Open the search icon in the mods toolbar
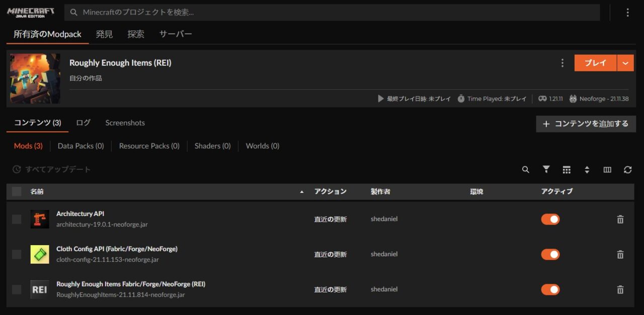 click(525, 170)
